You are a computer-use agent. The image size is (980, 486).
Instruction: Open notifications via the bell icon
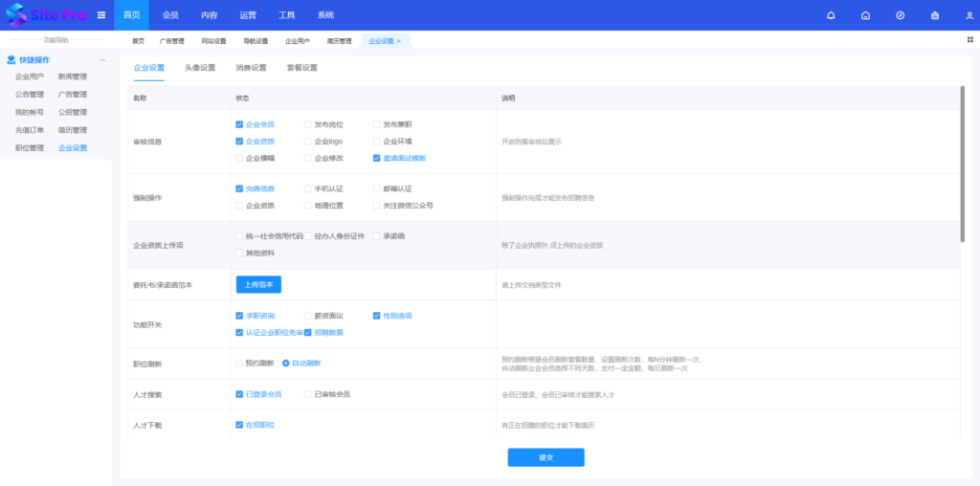831,15
